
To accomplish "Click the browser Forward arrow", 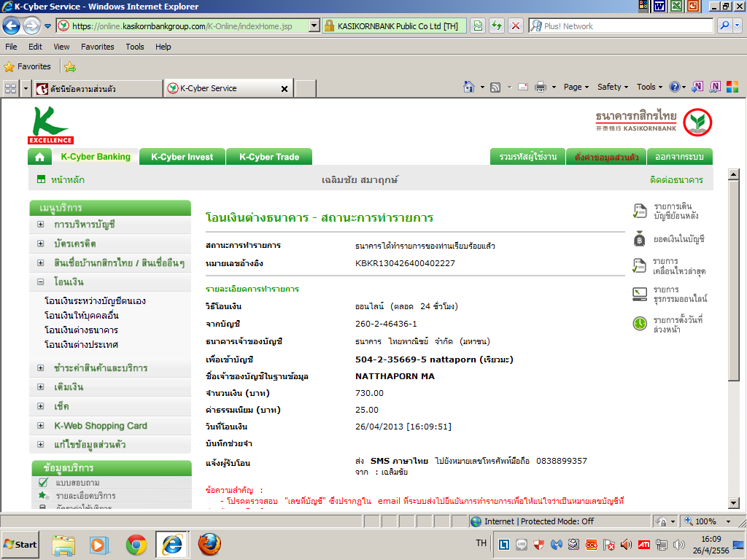I will click(31, 26).
